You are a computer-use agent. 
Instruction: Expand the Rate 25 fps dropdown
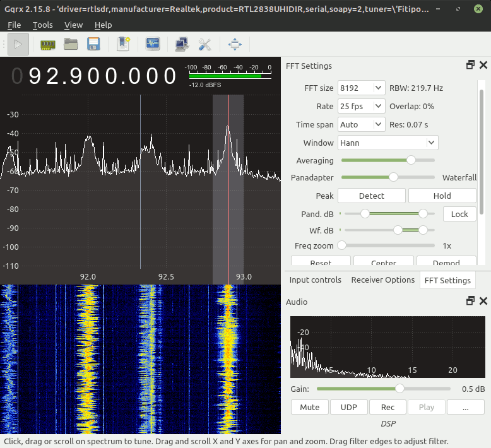pyautogui.click(x=378, y=107)
